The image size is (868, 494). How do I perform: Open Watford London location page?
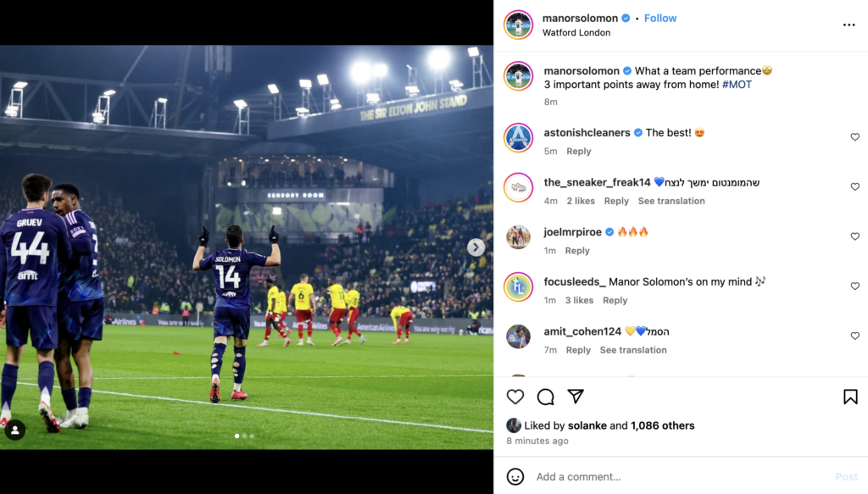(x=576, y=33)
